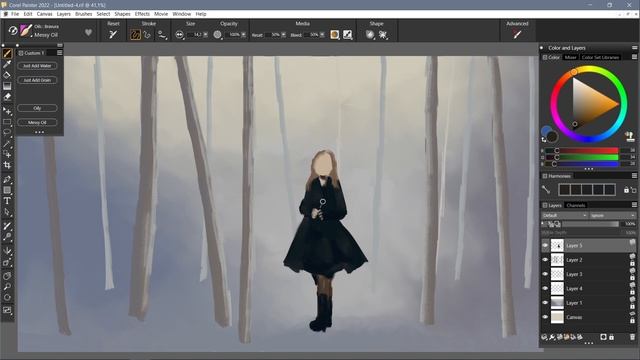
Task: Choose the Straight Line Strokes icon
Action: tap(147, 35)
